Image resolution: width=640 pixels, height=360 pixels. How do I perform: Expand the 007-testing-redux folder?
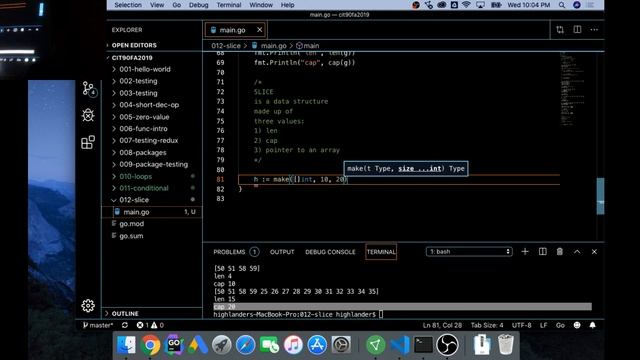click(x=149, y=140)
